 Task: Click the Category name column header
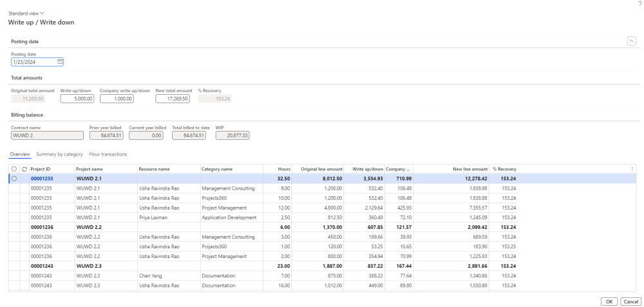tap(217, 169)
